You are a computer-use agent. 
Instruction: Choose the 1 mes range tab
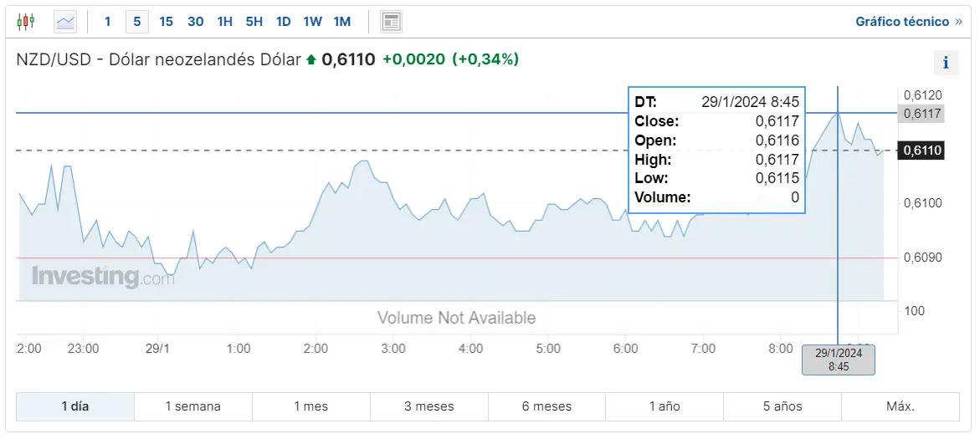[311, 406]
